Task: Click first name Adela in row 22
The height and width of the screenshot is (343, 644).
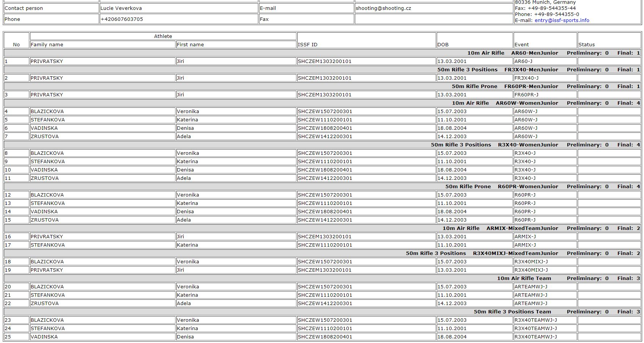Action: click(184, 304)
